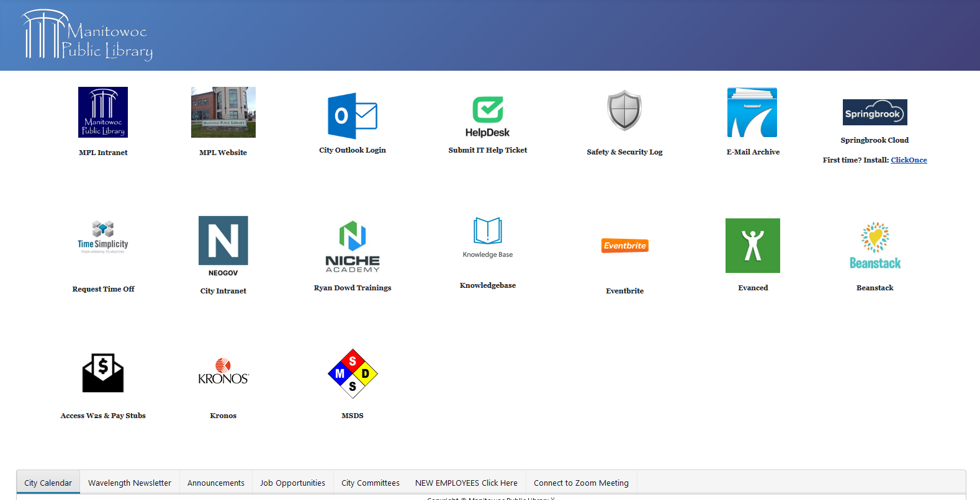
Task: Open Connect to Zoom Meeting tab
Action: click(x=581, y=483)
